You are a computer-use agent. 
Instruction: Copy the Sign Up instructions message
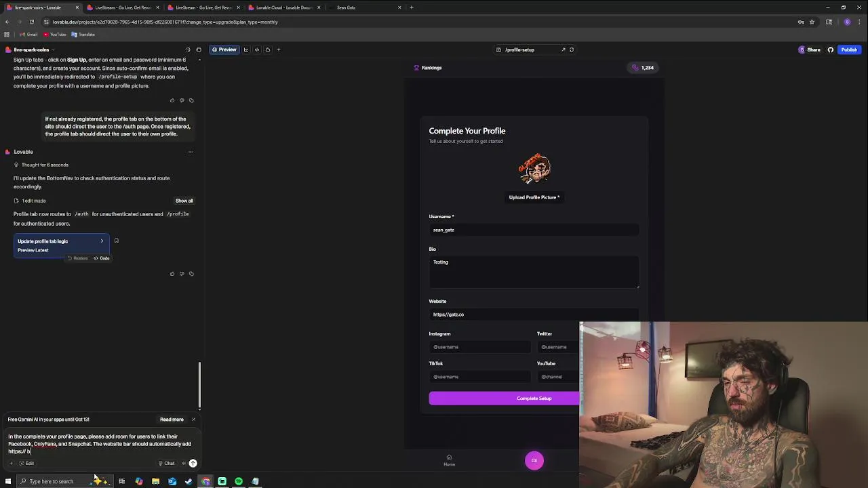click(191, 100)
